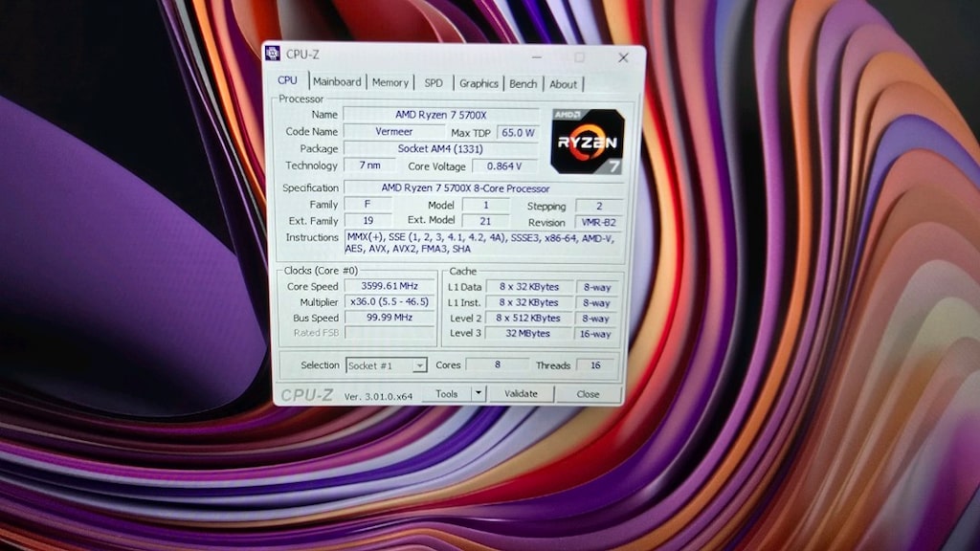Show the About tab
Screen dimensions: 980x551
[x=563, y=84]
